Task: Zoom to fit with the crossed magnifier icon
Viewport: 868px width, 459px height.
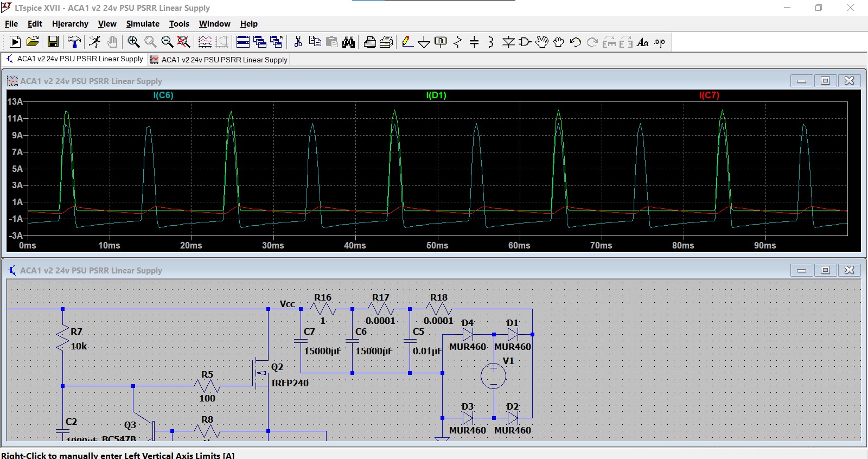Action: [184, 42]
